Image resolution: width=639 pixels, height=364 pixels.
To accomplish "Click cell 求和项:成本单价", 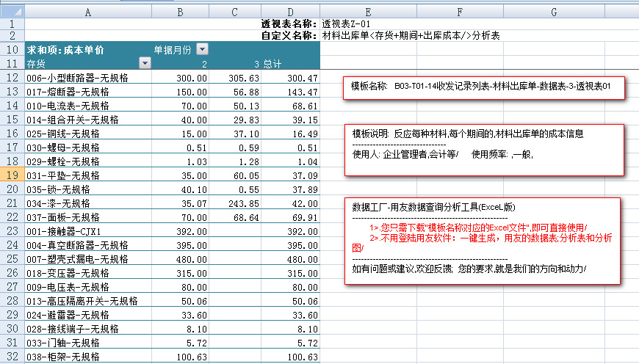I will click(x=65, y=49).
